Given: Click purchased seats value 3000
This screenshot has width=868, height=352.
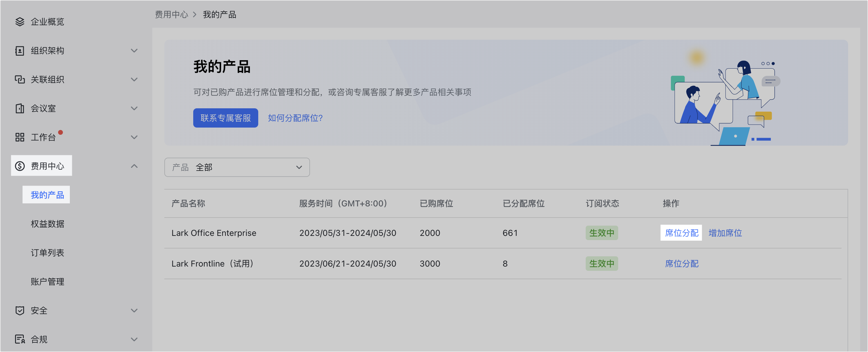Looking at the screenshot, I should pyautogui.click(x=429, y=264).
